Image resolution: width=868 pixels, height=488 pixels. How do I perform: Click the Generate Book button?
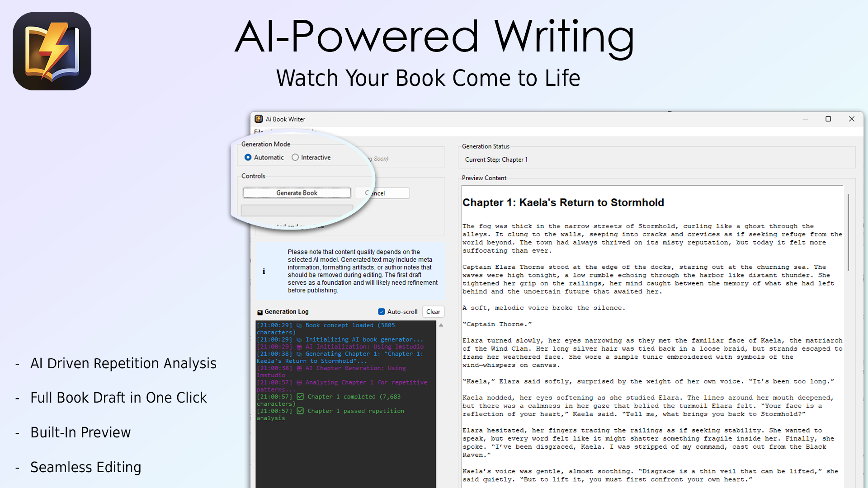click(x=297, y=192)
